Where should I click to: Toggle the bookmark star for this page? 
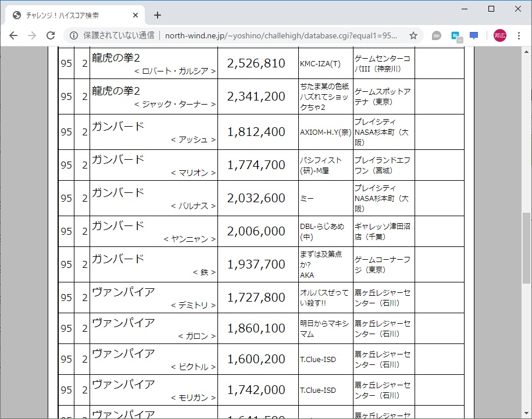pos(413,35)
